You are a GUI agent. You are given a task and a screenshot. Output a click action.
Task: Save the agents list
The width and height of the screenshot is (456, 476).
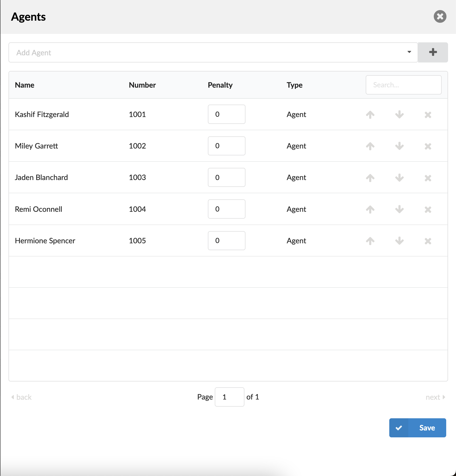pos(418,428)
